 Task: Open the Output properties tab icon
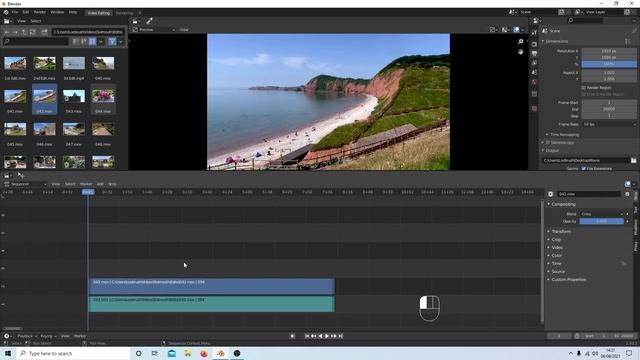coord(534,53)
